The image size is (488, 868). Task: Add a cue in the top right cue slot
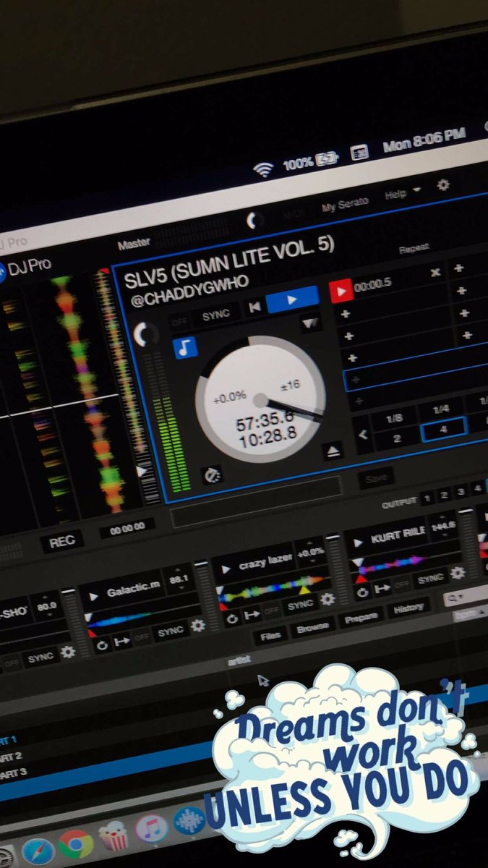point(458,268)
